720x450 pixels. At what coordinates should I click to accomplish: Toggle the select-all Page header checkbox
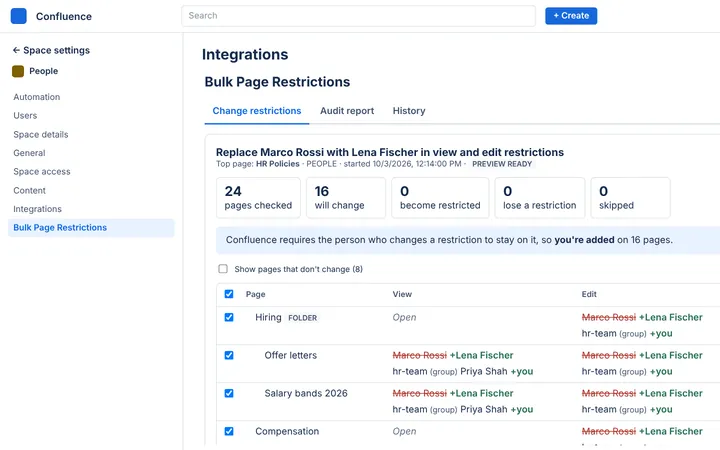[229, 294]
